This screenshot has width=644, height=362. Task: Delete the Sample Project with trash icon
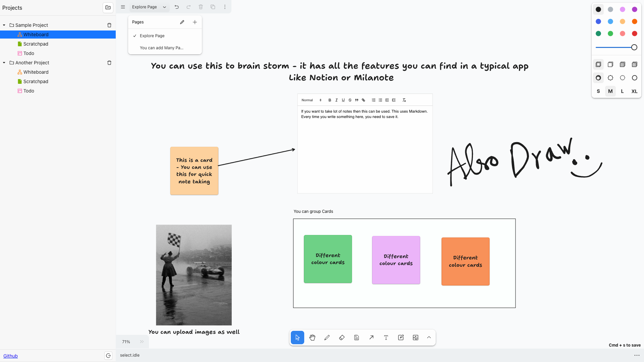[109, 25]
